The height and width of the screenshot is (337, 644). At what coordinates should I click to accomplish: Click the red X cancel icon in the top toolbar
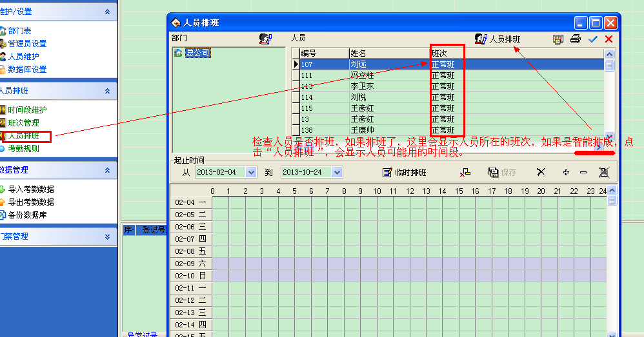[x=609, y=39]
